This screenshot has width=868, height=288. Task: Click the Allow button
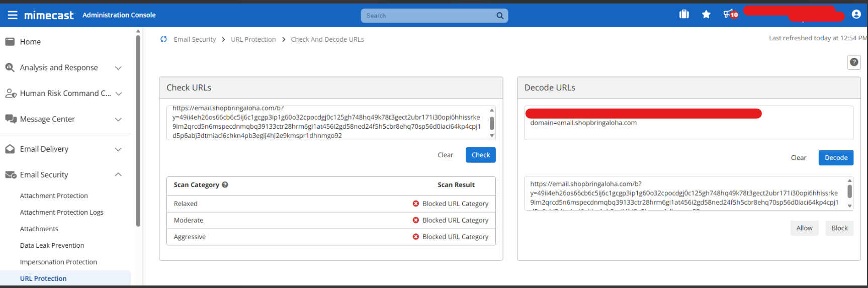(x=804, y=228)
